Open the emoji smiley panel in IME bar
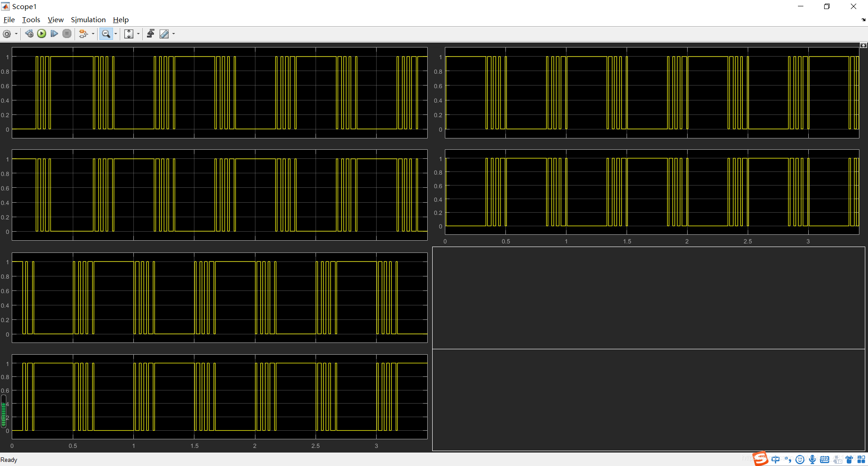 (x=800, y=460)
